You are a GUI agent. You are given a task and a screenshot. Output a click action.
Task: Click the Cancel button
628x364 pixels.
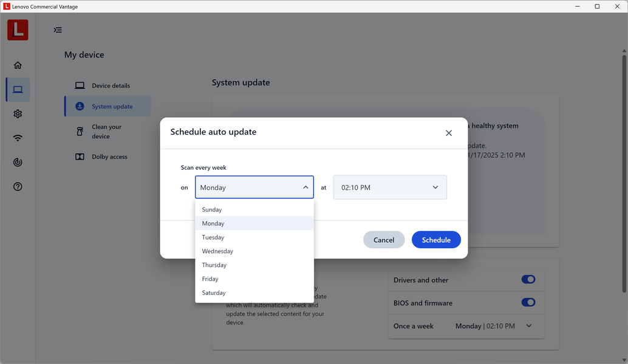384,240
